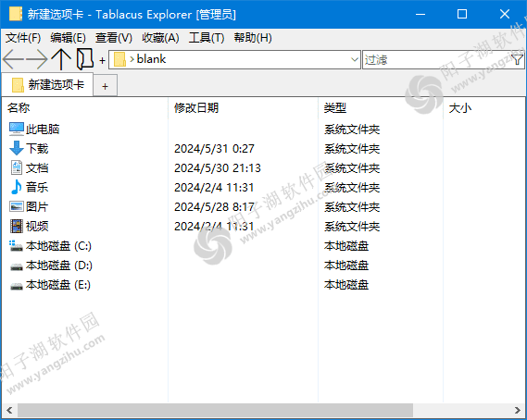Open the 收藏(A) menu

[x=160, y=38]
